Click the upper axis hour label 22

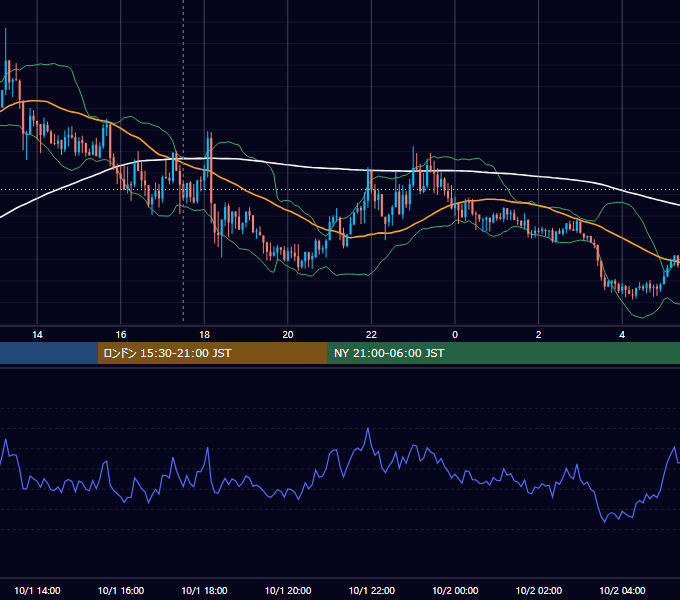pyautogui.click(x=371, y=335)
